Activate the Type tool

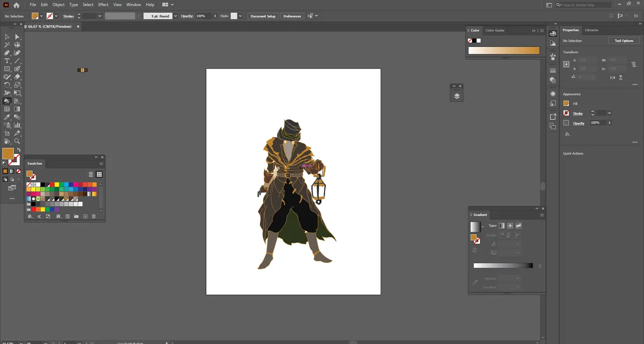pyautogui.click(x=7, y=61)
